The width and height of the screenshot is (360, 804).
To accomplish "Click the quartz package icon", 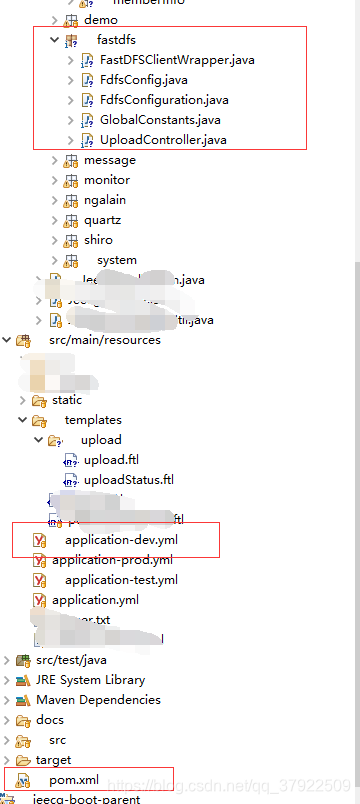I will point(70,220).
